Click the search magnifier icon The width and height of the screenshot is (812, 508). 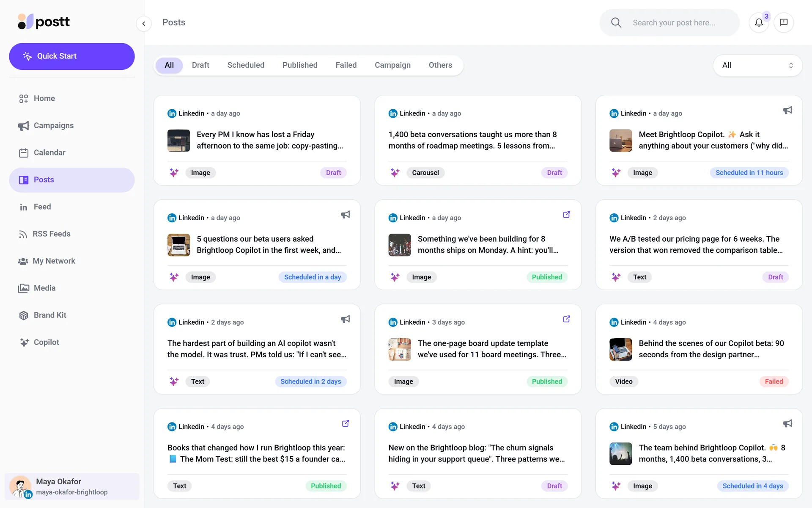click(616, 22)
